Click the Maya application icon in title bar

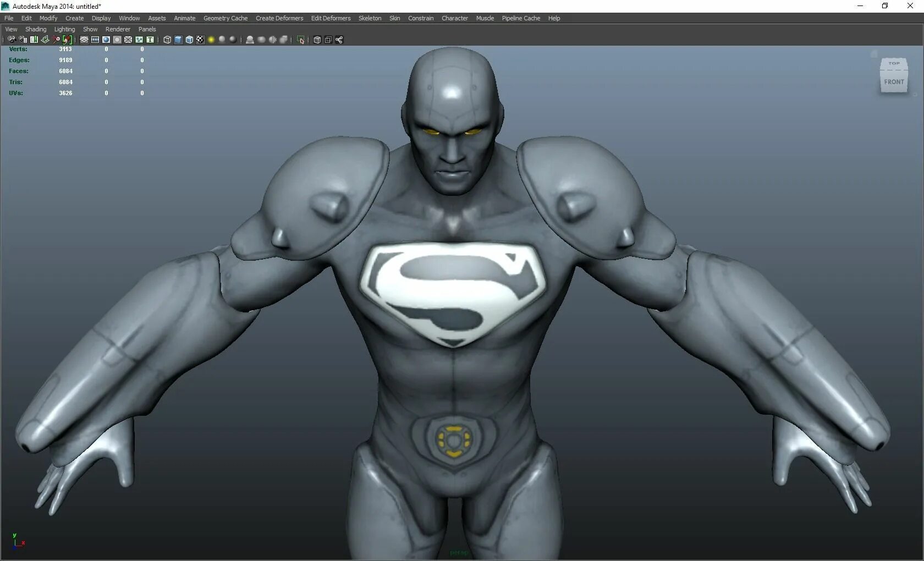coord(5,6)
